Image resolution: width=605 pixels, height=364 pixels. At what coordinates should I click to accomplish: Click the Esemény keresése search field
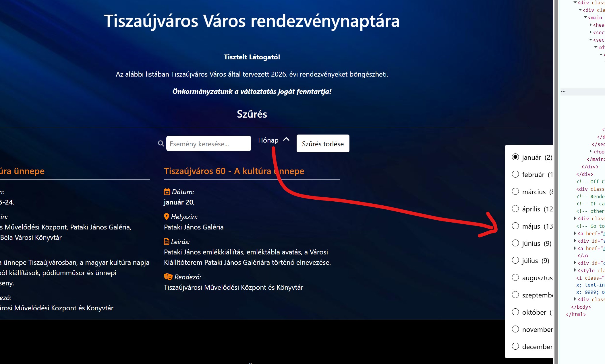coord(208,143)
